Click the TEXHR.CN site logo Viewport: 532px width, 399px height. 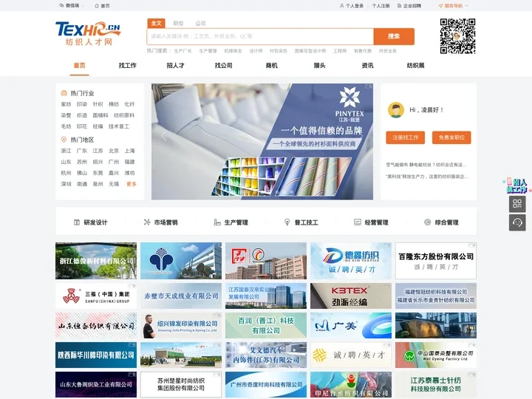point(88,33)
